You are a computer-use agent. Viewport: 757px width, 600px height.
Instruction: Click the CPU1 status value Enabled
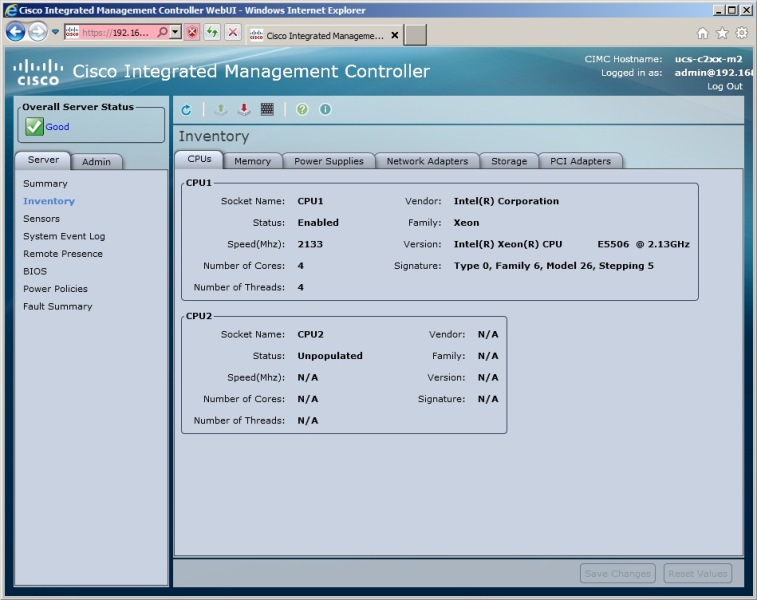[318, 223]
